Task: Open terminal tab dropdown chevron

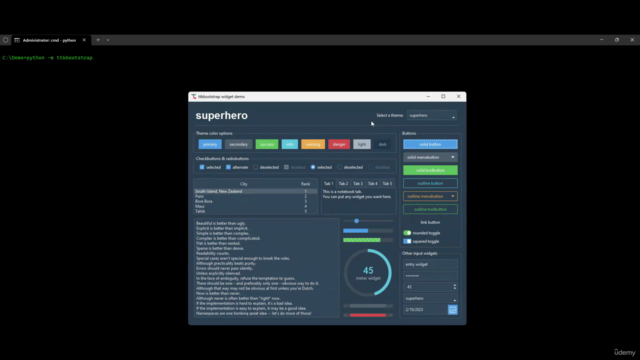Action: point(108,40)
